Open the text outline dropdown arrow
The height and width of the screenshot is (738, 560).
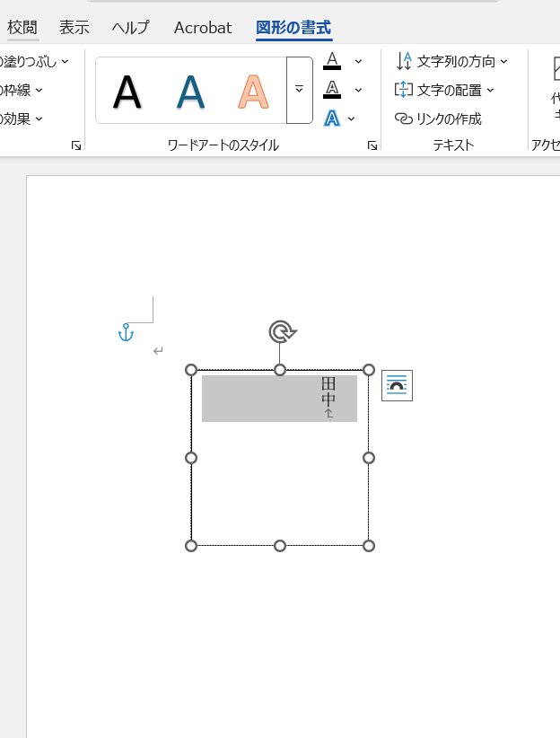click(x=358, y=90)
